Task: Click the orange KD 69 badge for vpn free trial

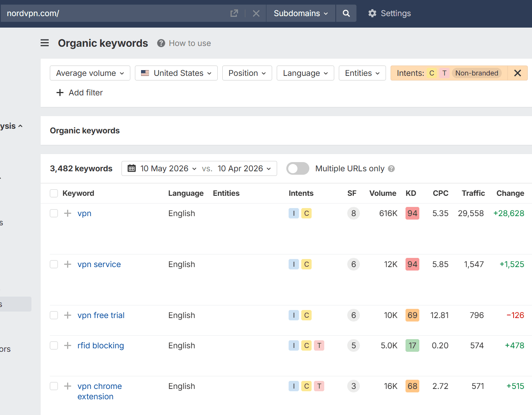Action: click(x=412, y=315)
